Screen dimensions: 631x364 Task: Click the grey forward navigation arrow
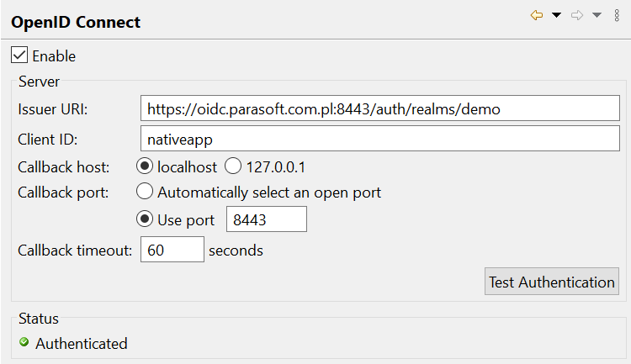[x=577, y=15]
